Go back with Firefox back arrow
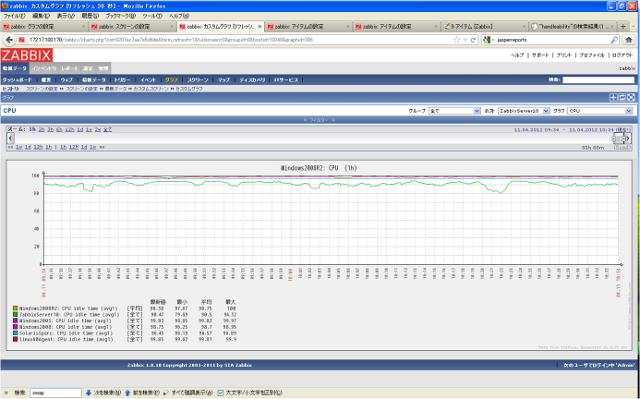This screenshot has width=640, height=399. click(x=9, y=40)
